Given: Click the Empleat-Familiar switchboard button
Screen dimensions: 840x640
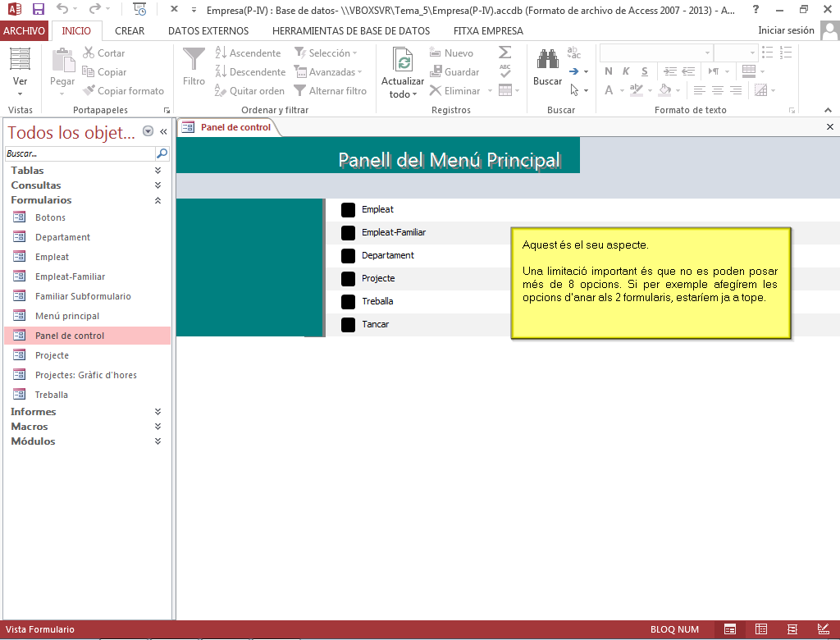Looking at the screenshot, I should point(348,233).
